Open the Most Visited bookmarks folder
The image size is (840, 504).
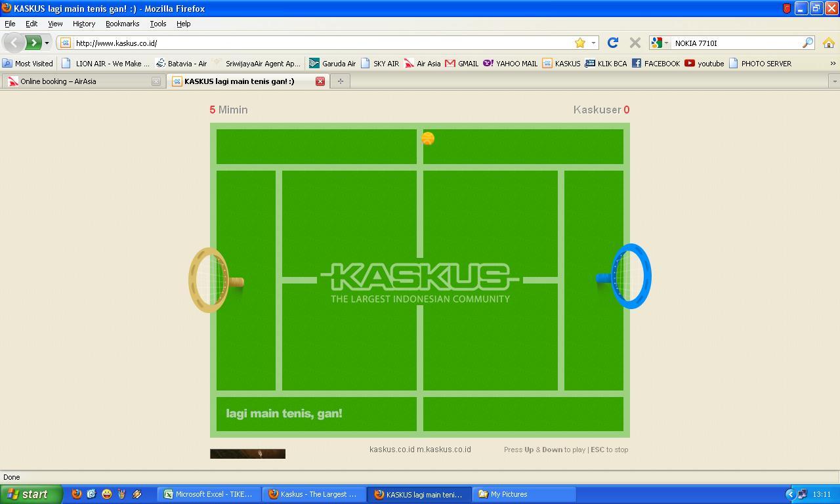[x=28, y=64]
